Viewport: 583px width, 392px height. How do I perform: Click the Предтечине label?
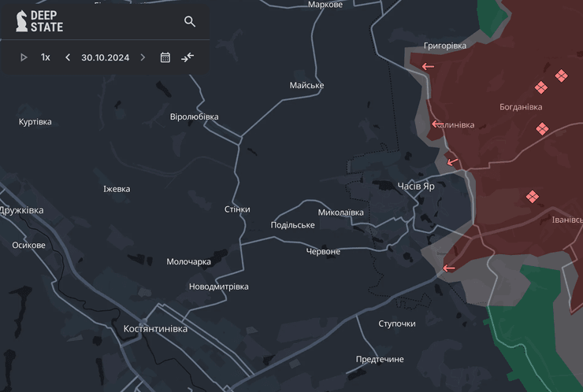click(x=380, y=359)
